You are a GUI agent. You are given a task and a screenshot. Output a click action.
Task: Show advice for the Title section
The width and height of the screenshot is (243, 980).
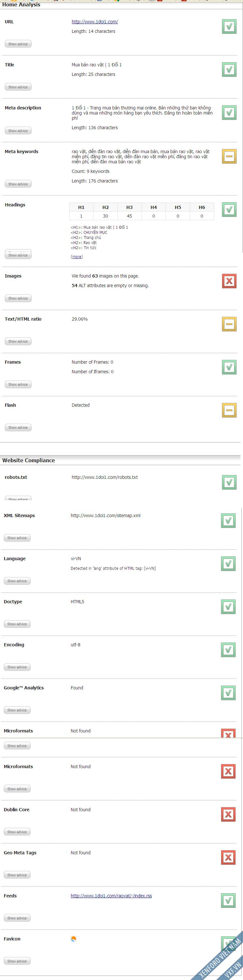tap(18, 87)
